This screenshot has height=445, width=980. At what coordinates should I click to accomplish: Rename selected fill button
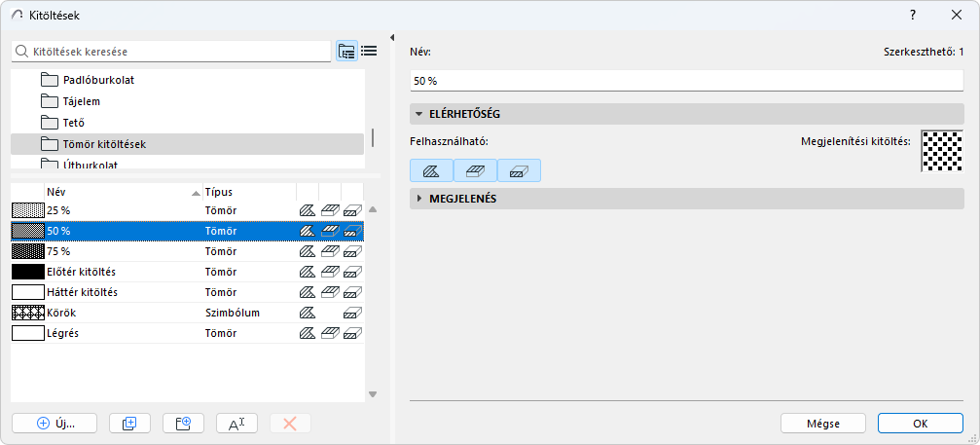tap(236, 424)
